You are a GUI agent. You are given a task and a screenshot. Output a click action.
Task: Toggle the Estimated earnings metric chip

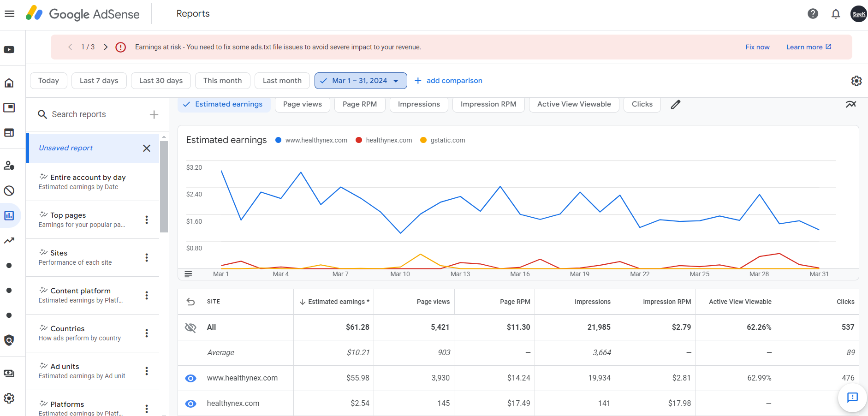click(x=224, y=104)
